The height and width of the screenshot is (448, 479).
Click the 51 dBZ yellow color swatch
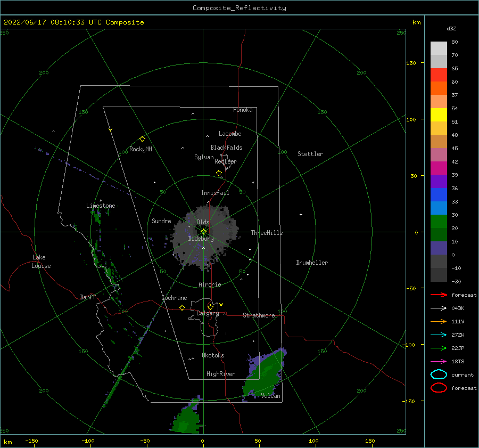pos(439,115)
